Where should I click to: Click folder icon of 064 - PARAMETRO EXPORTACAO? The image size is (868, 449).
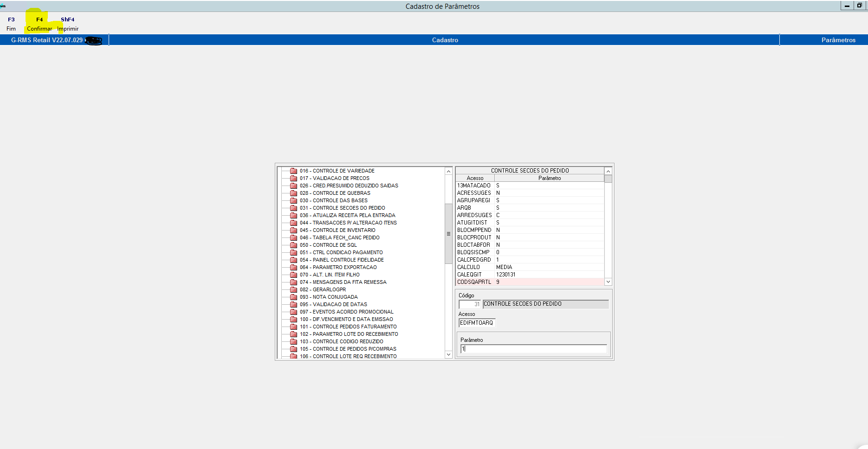pyautogui.click(x=293, y=267)
